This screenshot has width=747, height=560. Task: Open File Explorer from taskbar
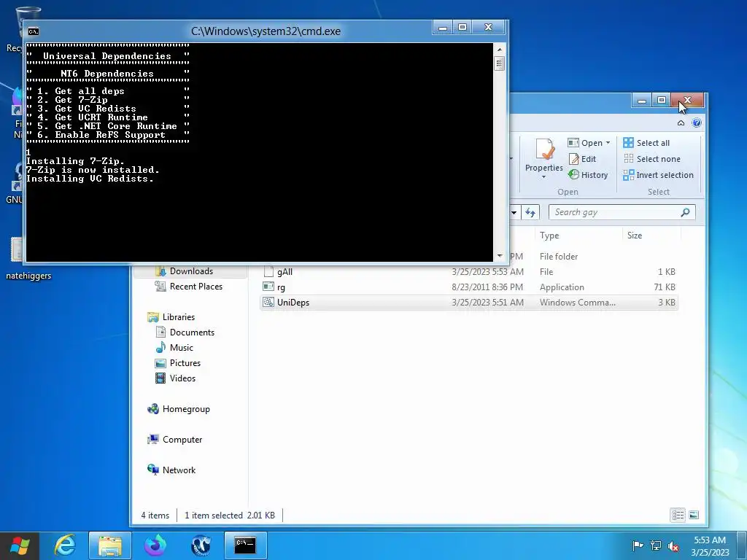(109, 545)
